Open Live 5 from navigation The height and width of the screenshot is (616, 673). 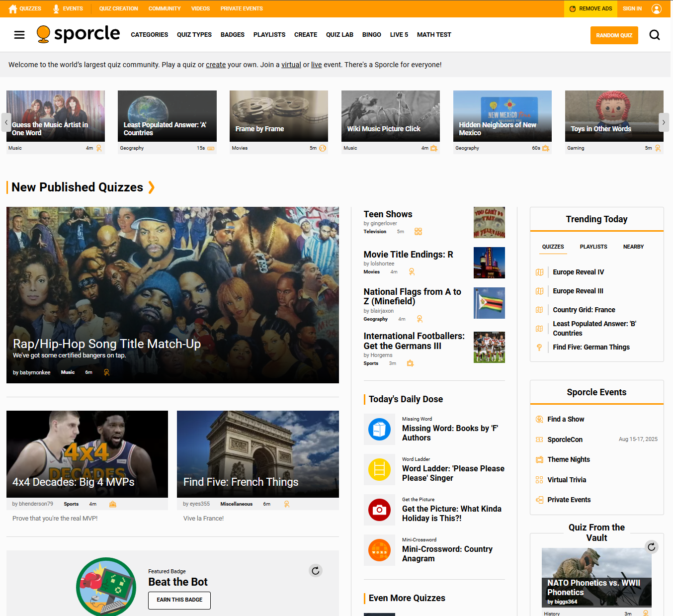pos(399,35)
